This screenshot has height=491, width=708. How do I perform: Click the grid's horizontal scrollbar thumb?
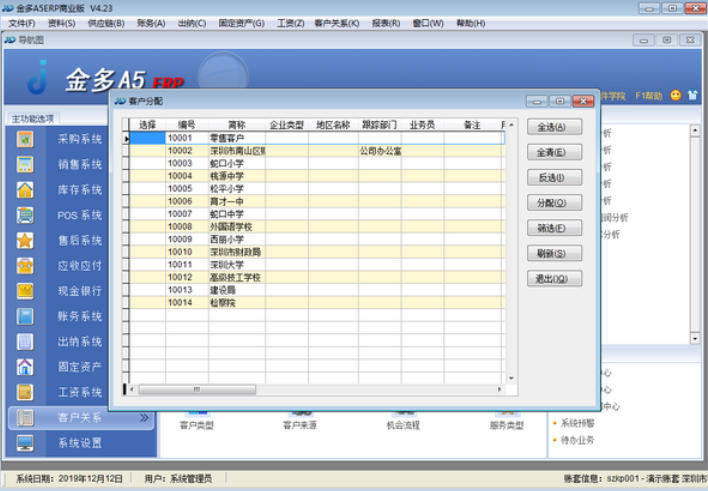pyautogui.click(x=197, y=389)
